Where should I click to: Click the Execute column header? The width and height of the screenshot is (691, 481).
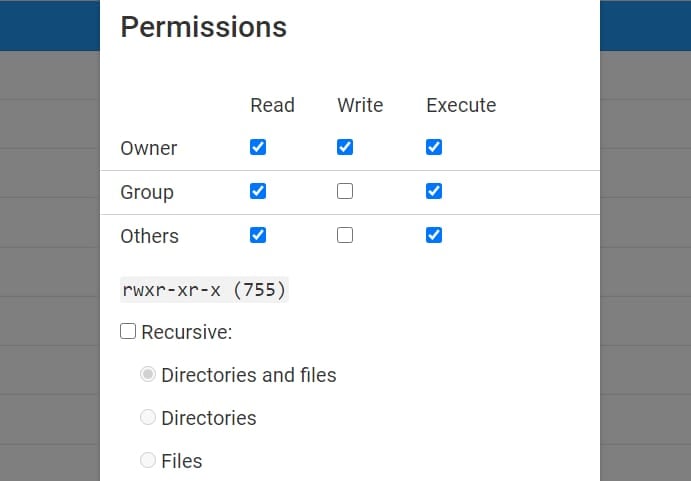pos(461,104)
